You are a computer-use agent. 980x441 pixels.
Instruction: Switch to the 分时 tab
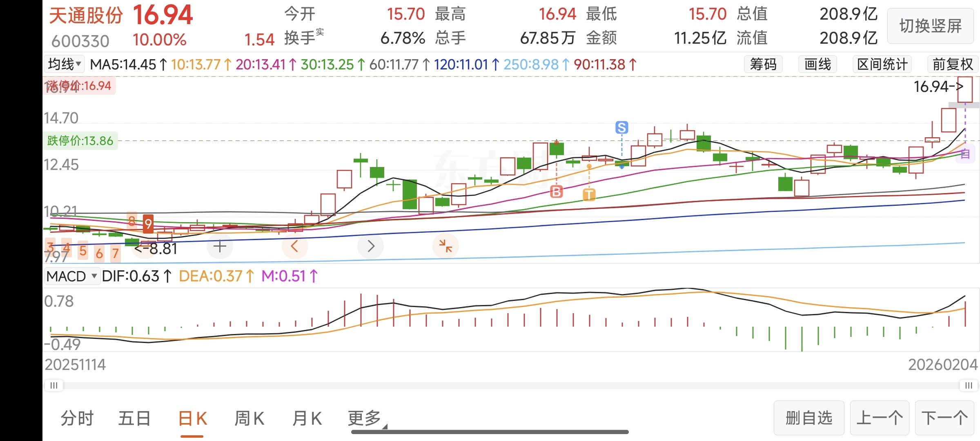click(x=77, y=419)
